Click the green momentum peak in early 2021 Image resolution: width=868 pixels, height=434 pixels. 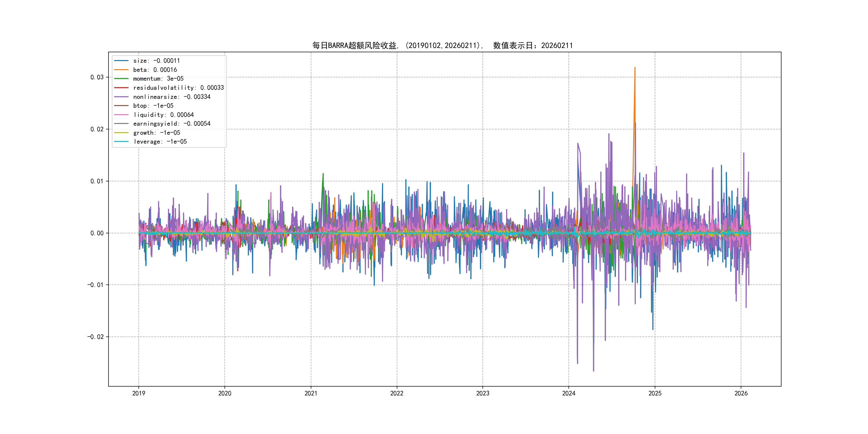click(323, 174)
